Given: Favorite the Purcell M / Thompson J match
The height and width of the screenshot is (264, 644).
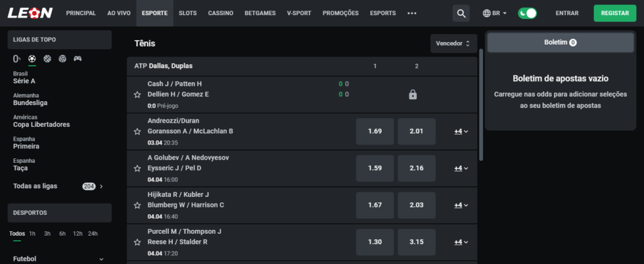Looking at the screenshot, I should [x=137, y=242].
